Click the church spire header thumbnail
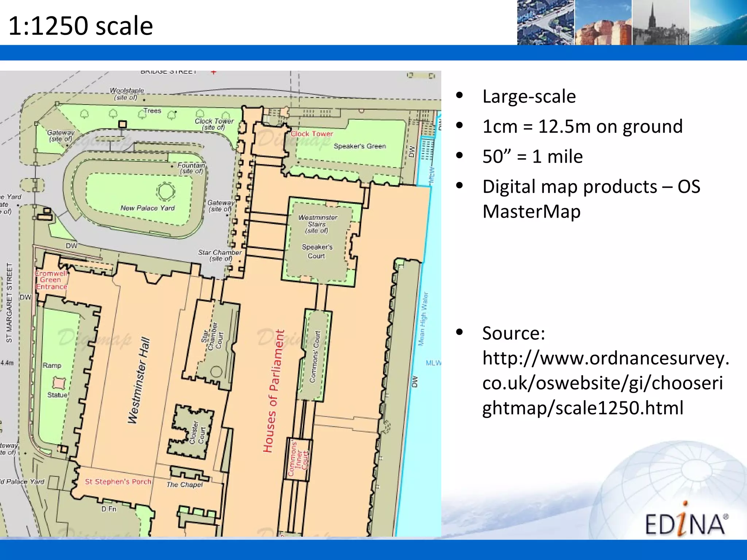 [x=661, y=23]
